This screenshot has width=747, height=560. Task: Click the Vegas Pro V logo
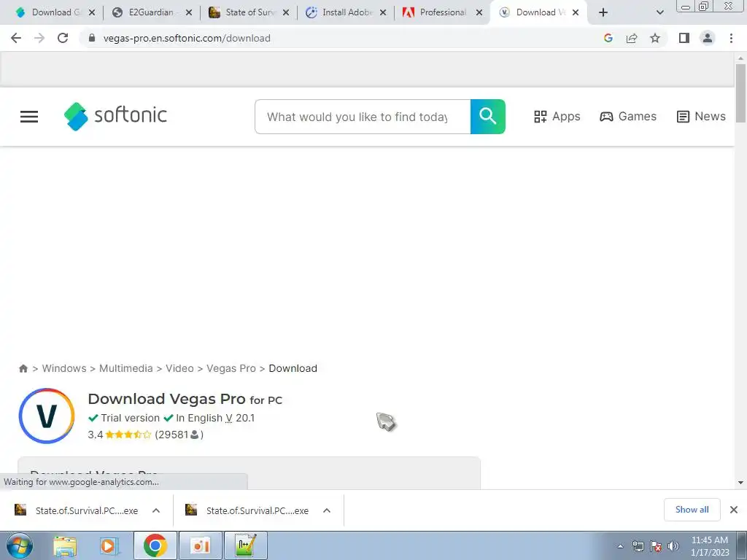click(x=47, y=416)
